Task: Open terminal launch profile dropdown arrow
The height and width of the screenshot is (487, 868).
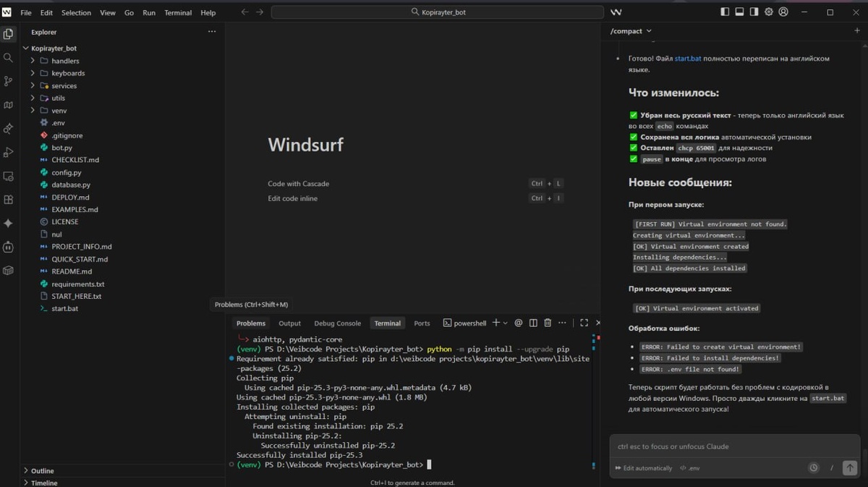Action: (x=506, y=323)
